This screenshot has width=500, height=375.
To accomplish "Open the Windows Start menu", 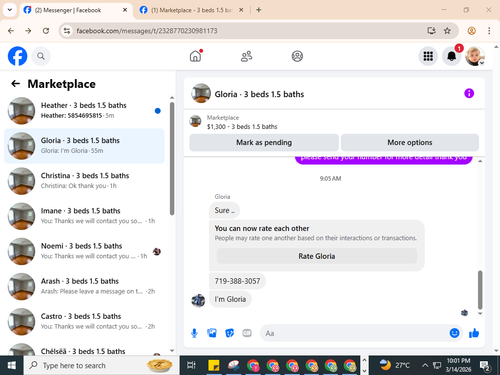I will tap(12, 365).
